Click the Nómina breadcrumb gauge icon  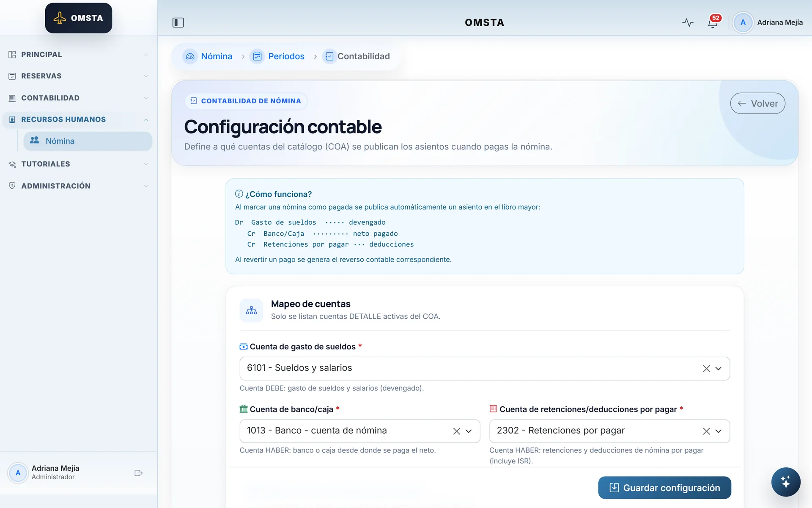(190, 56)
